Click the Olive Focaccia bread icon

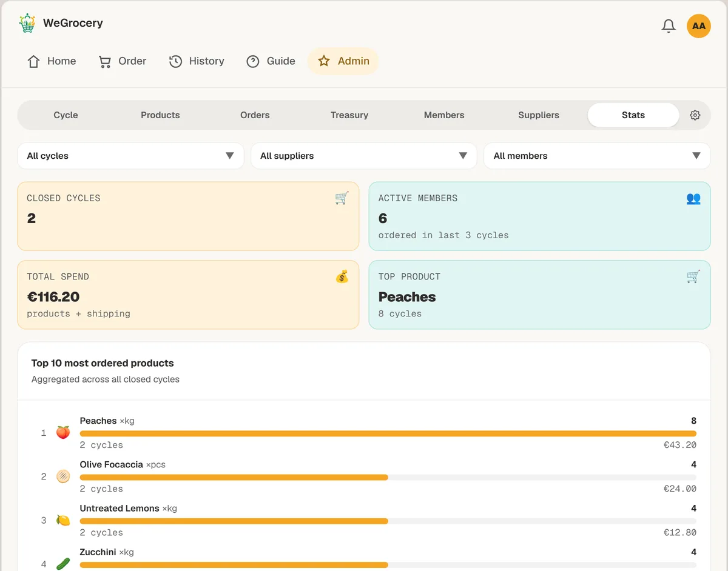pos(63,476)
